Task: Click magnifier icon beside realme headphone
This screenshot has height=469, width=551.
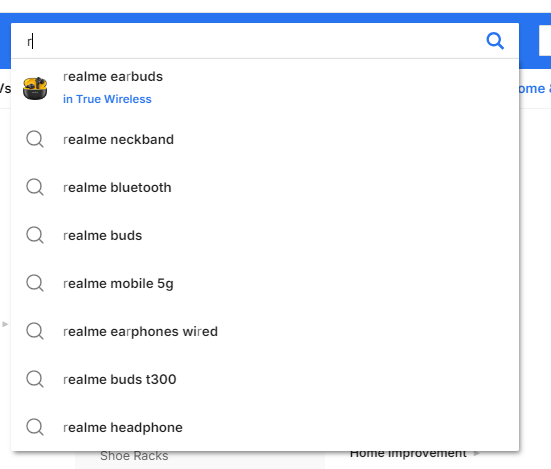Action: pos(35,427)
